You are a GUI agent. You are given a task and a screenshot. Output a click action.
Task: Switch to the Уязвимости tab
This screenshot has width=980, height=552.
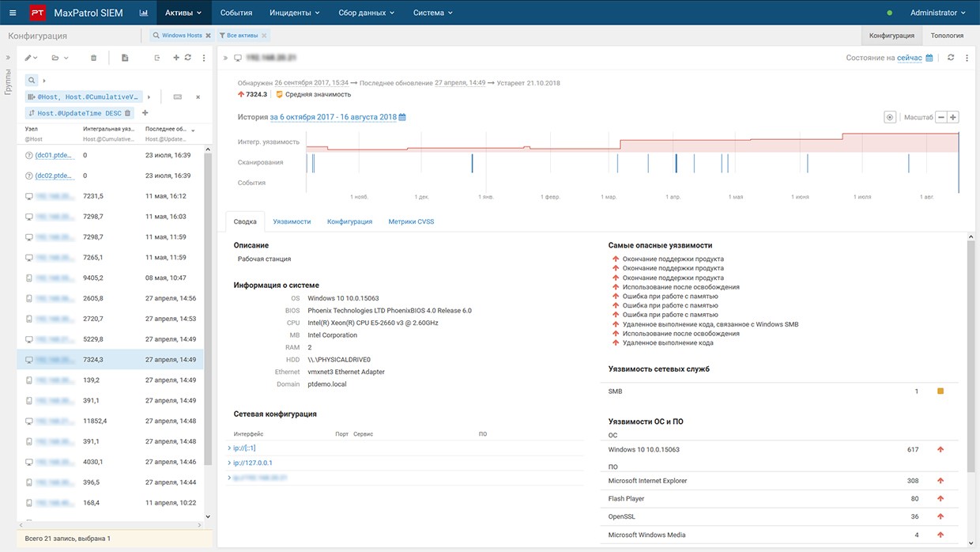pos(292,221)
